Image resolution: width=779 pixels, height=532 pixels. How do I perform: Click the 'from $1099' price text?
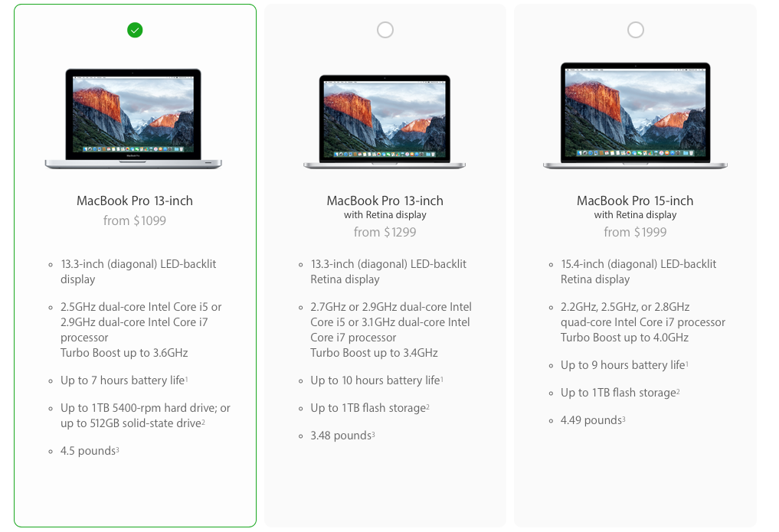(x=135, y=221)
